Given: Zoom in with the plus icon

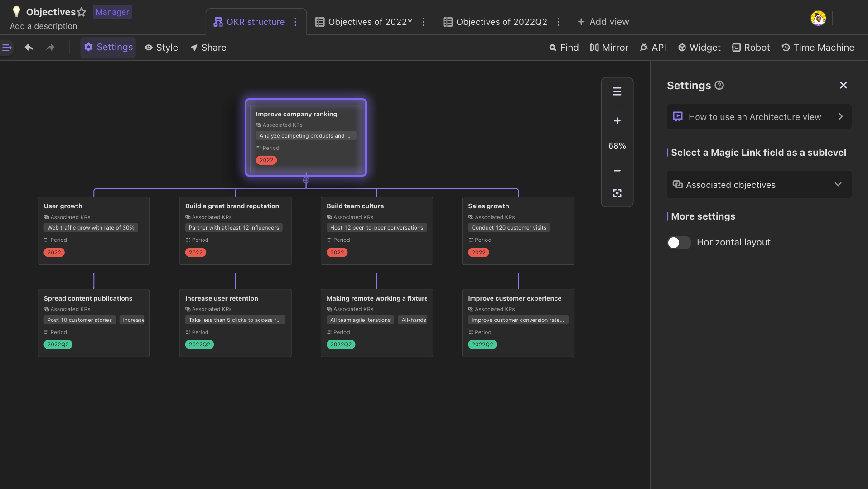Looking at the screenshot, I should click(617, 121).
